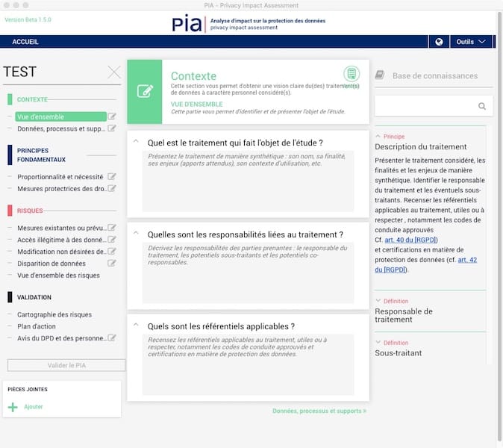Go to next Données, processus et supports link

[x=319, y=411]
